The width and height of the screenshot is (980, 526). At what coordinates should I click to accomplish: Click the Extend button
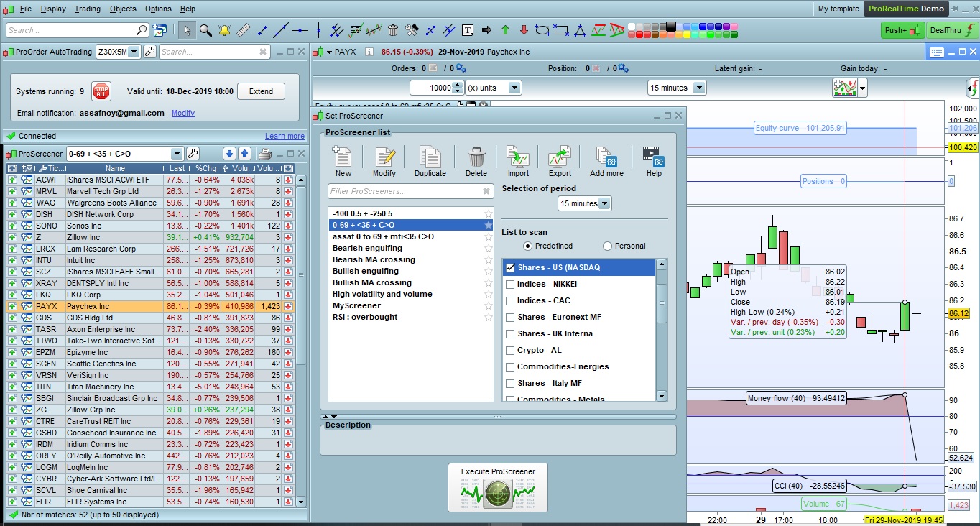(261, 91)
